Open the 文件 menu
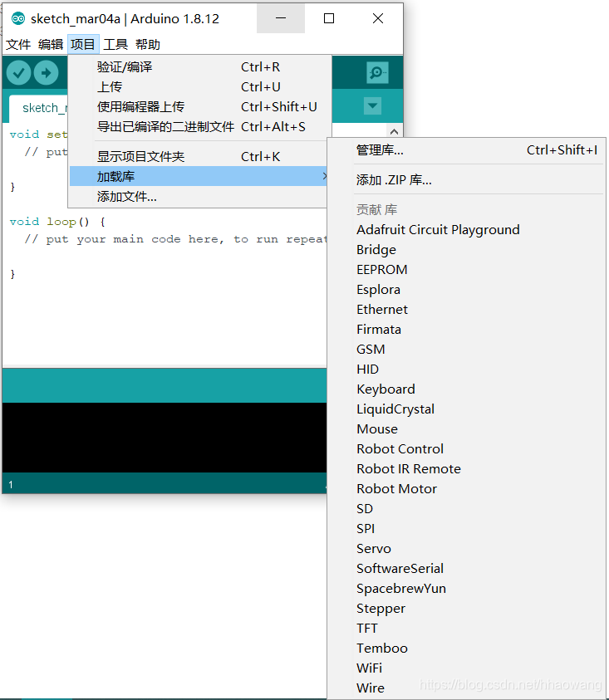 pos(18,45)
